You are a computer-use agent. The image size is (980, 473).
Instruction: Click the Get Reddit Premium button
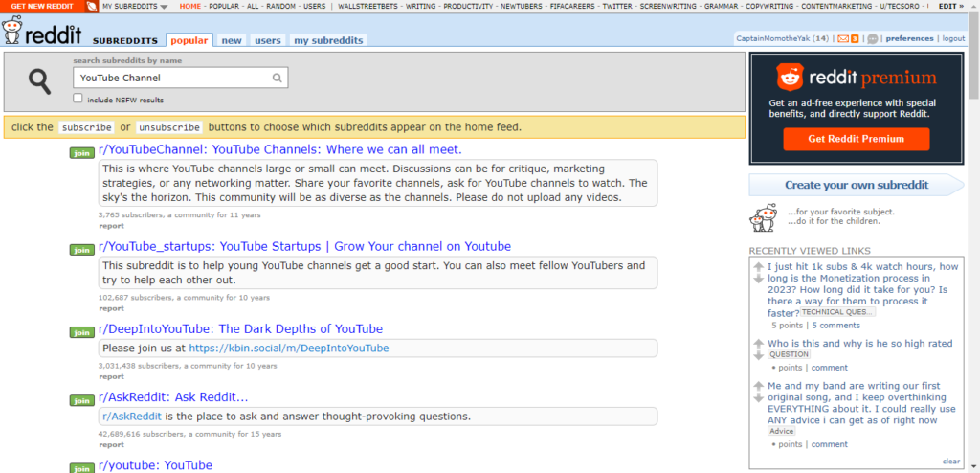pos(857,139)
